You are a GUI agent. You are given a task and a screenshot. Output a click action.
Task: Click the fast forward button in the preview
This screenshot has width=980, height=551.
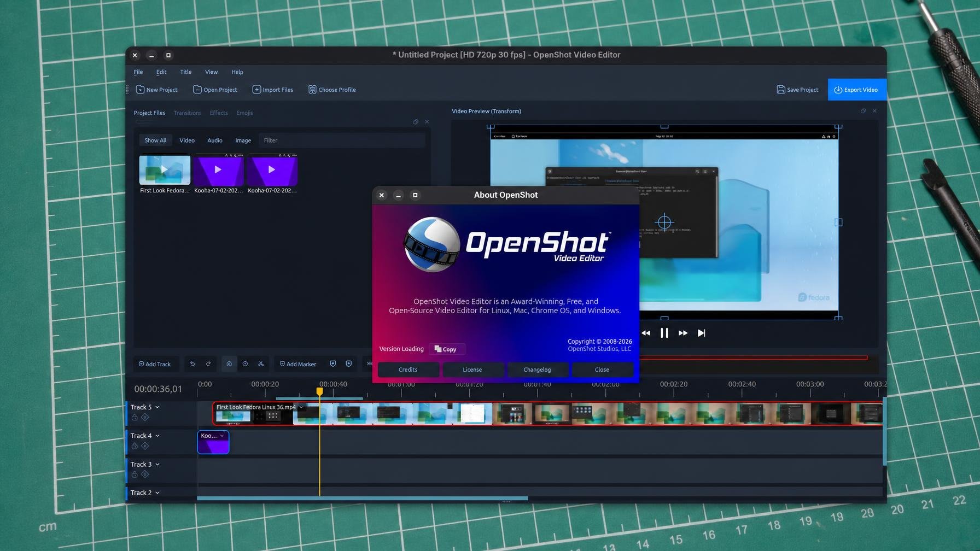tap(683, 333)
